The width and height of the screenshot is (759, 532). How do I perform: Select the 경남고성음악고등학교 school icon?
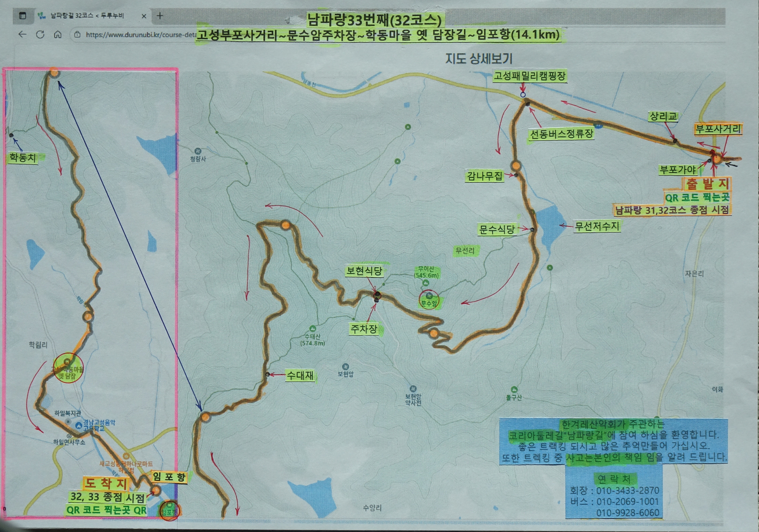(x=79, y=426)
